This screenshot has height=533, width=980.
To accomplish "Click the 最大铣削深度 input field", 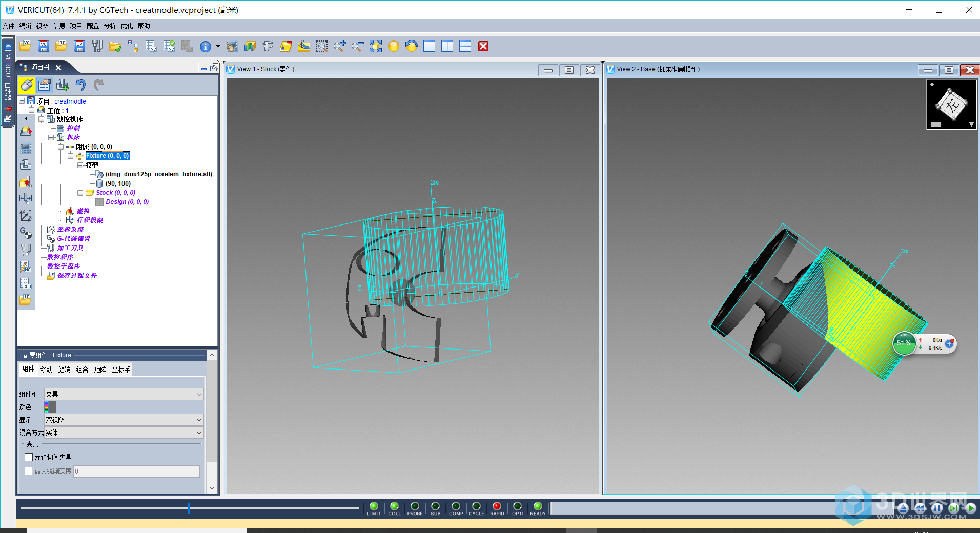I will [x=136, y=471].
